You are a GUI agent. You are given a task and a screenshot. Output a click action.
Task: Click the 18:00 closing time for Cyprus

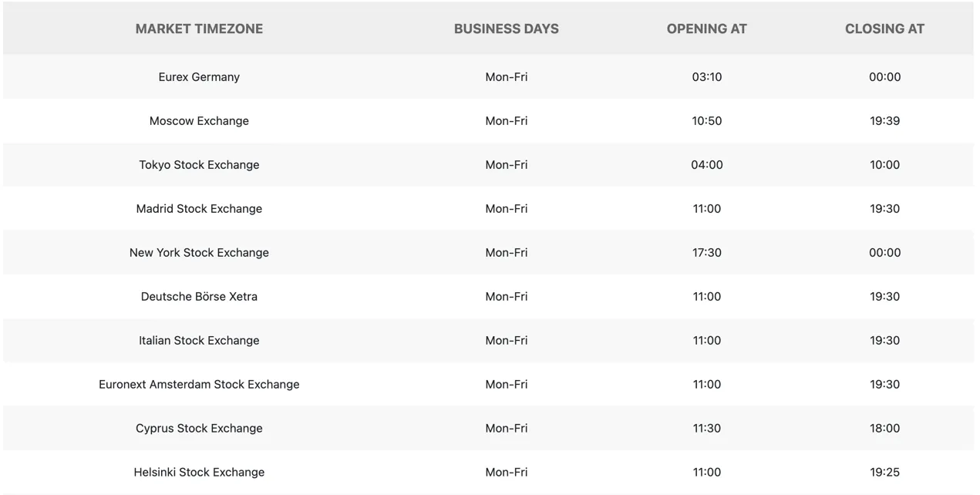(884, 429)
